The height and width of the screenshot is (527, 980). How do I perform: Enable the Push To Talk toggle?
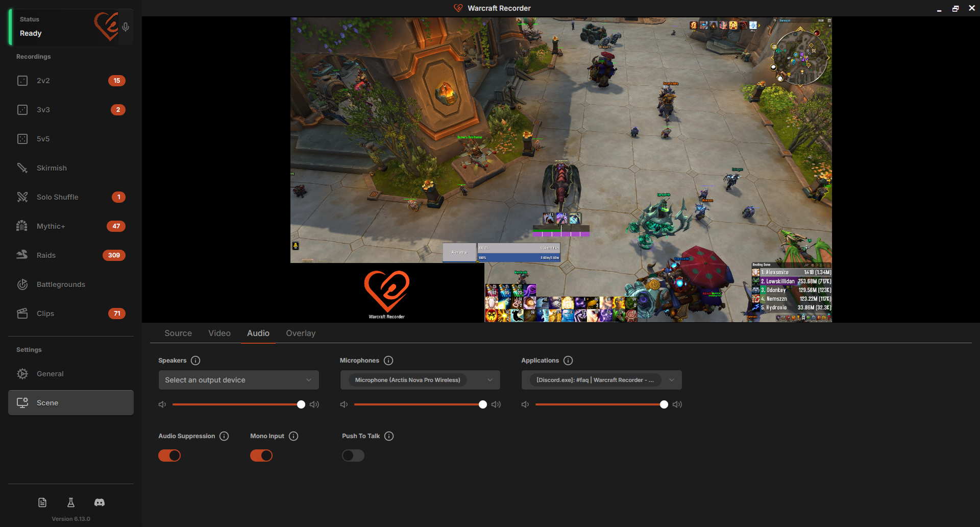click(x=353, y=456)
